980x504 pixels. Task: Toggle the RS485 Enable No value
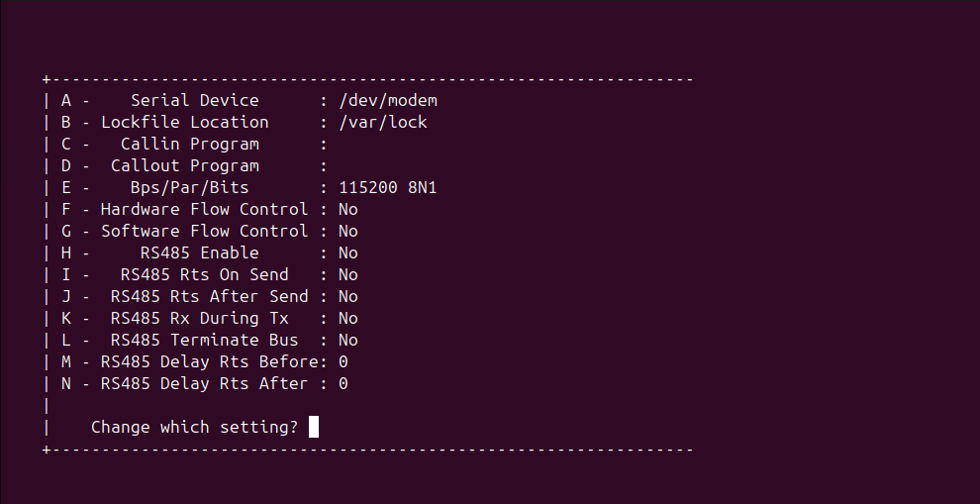[347, 253]
